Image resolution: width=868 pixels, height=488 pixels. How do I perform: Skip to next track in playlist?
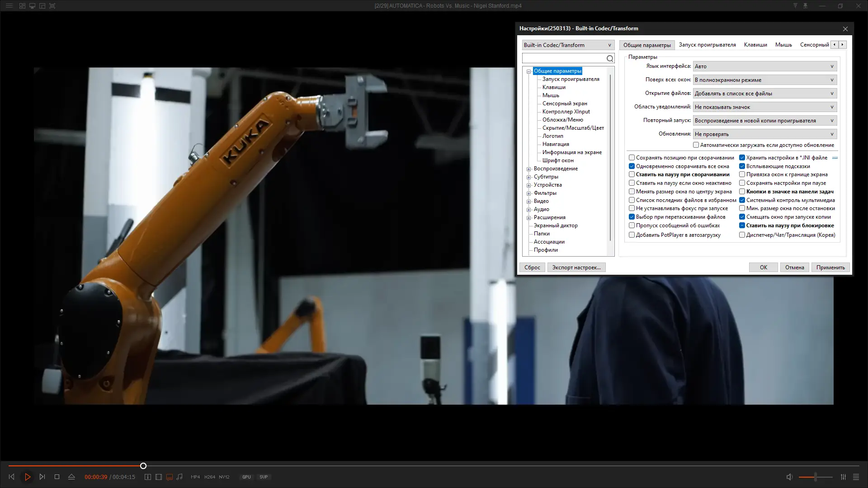point(42,477)
